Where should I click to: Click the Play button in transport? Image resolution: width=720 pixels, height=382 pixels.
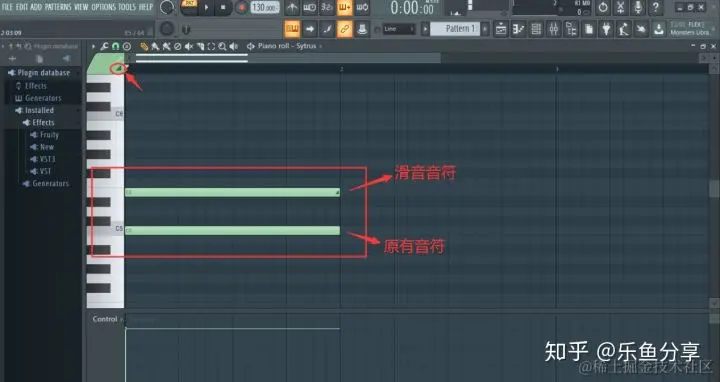tap(206, 7)
